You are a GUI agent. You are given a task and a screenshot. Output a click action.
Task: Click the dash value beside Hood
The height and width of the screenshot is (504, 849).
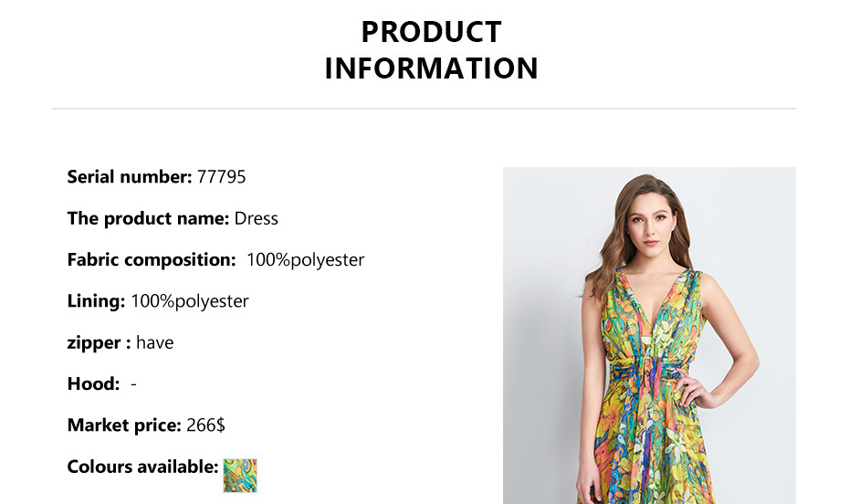point(134,383)
